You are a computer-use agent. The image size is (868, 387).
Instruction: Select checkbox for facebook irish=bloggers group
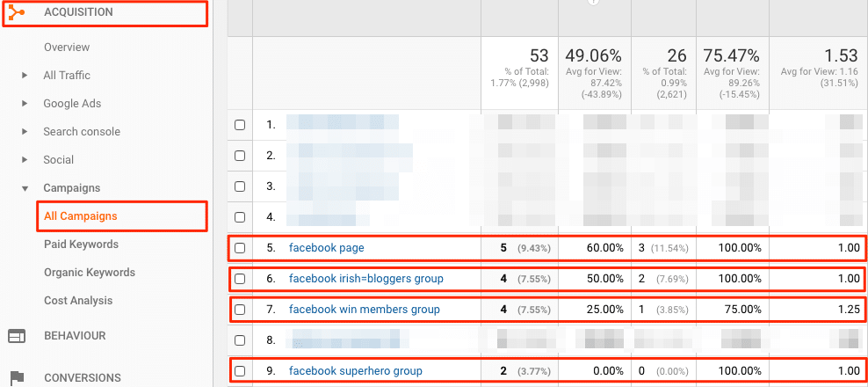pos(240,280)
